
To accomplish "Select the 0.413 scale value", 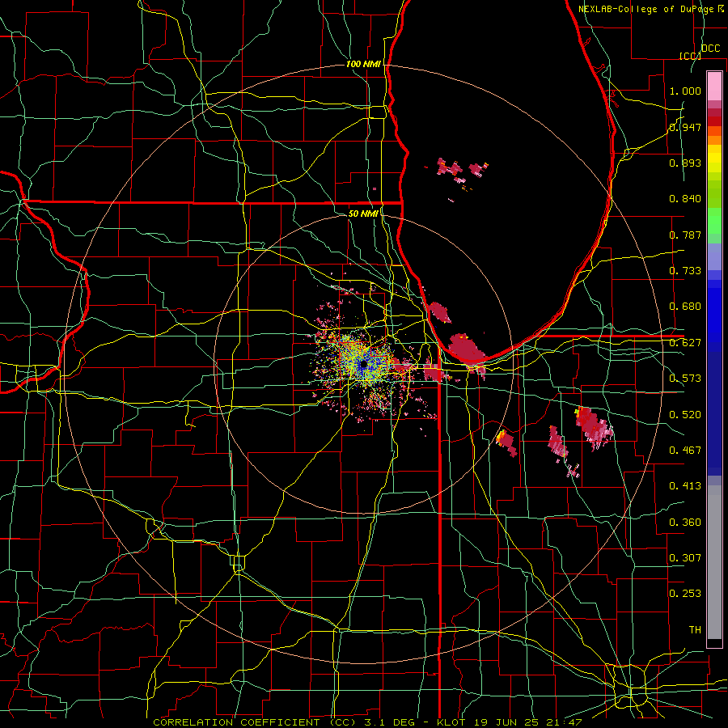I will coord(685,485).
